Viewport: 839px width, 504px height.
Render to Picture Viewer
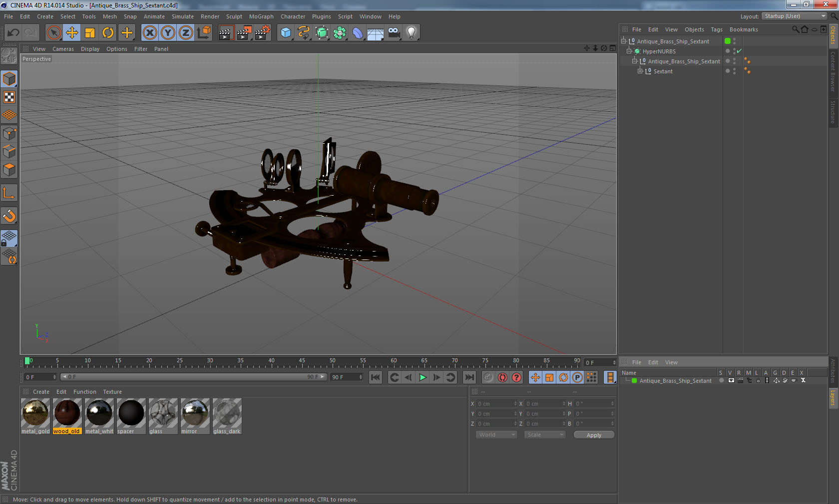point(244,33)
